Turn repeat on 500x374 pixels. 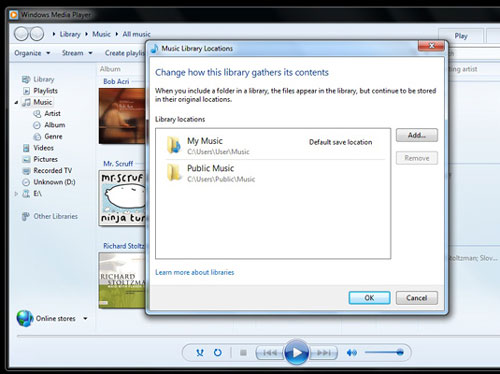218,352
